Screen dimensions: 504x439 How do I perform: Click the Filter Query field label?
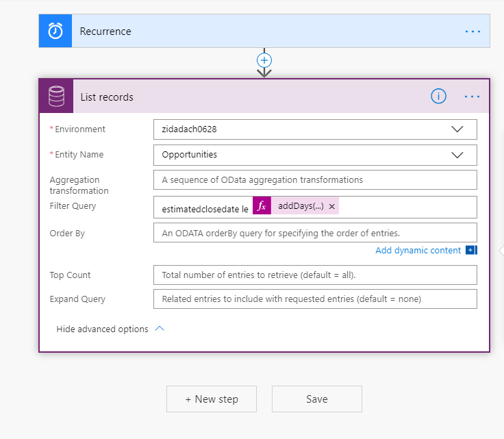tap(73, 206)
